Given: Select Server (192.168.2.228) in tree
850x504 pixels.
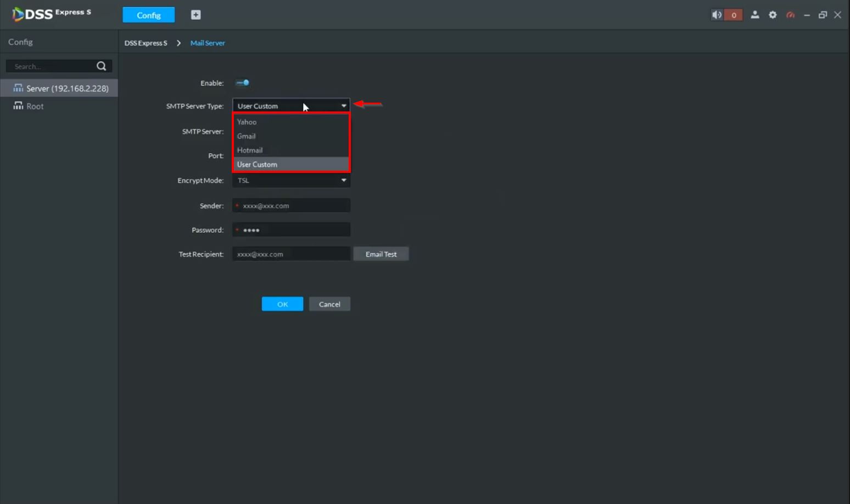Looking at the screenshot, I should (x=67, y=88).
